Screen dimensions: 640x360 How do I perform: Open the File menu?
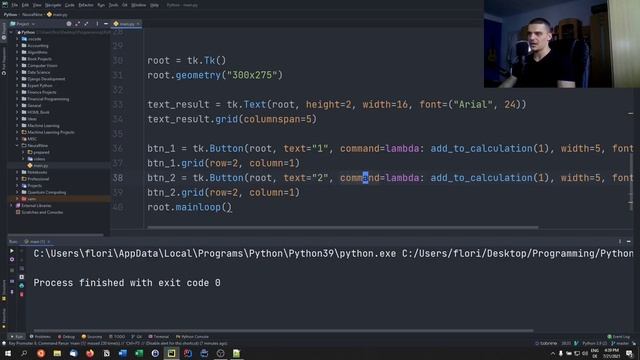(x=15, y=5)
